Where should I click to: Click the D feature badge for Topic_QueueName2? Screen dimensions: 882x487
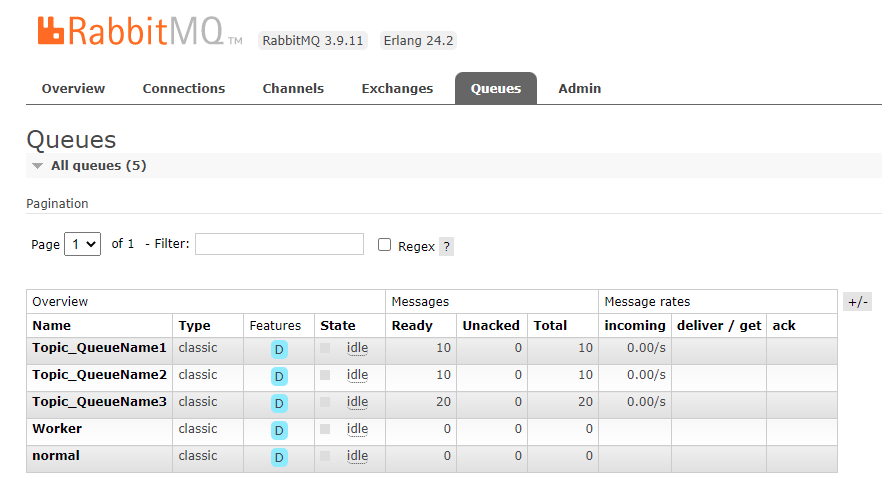279,377
